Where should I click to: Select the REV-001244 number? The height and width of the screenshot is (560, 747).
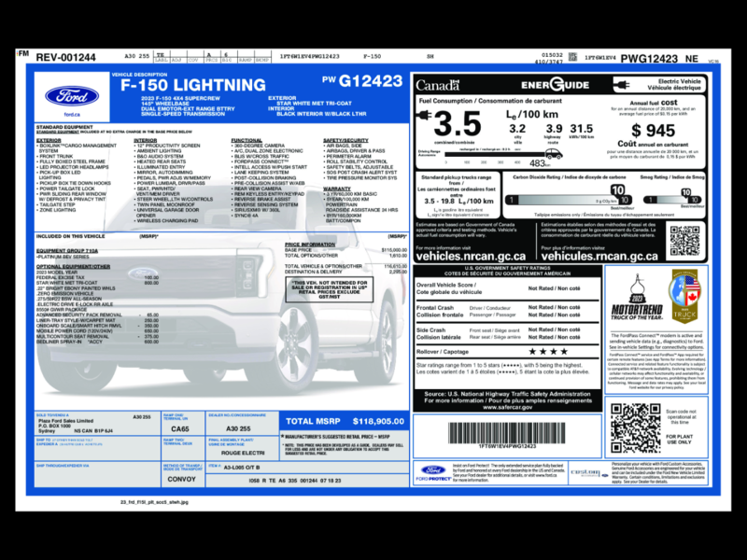pyautogui.click(x=65, y=58)
